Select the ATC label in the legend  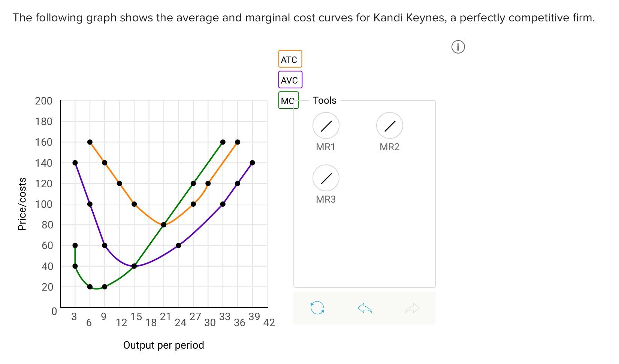click(x=290, y=59)
